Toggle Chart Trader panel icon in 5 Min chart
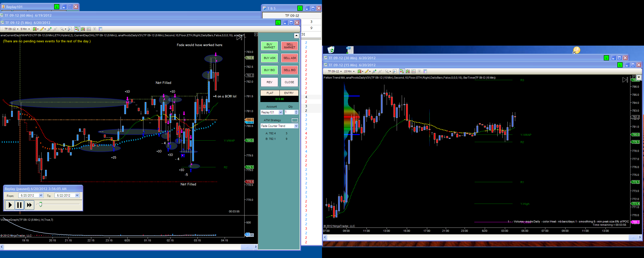Image resolution: width=644 pixels, height=258 pixels. [77, 29]
